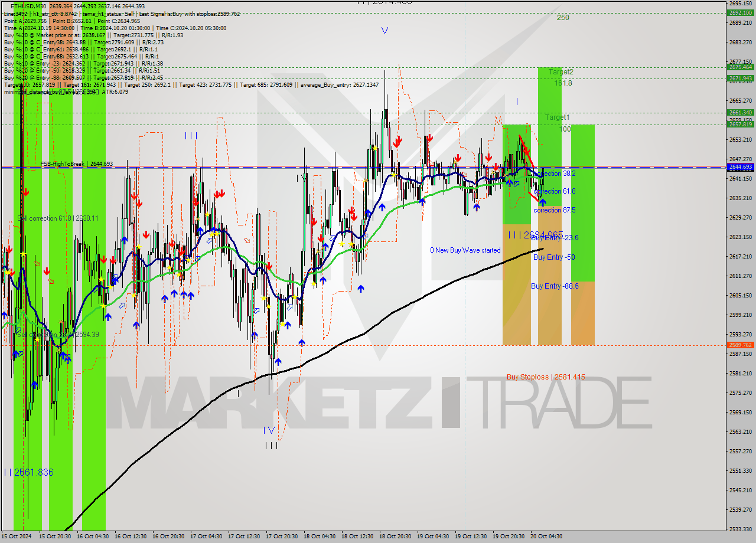Click the 2653.210 price axis tick

coord(740,139)
